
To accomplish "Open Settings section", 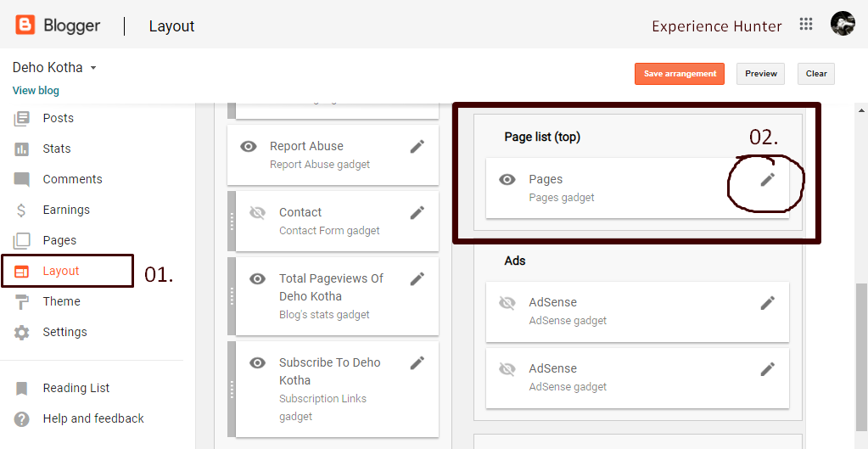I will 64,332.
